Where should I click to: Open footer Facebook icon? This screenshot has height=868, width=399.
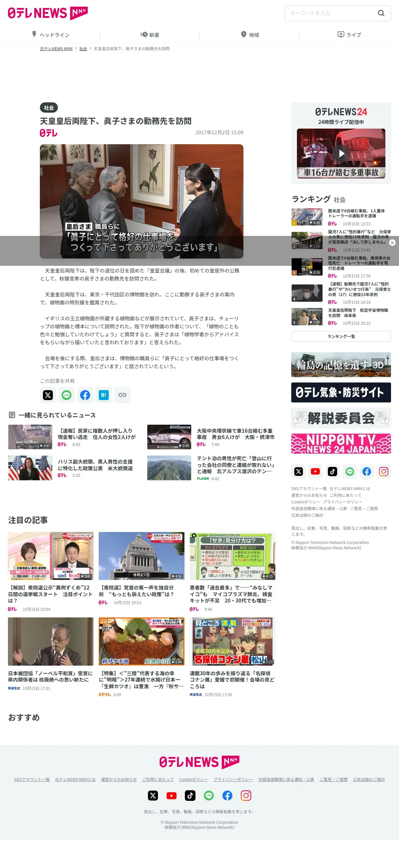(227, 795)
